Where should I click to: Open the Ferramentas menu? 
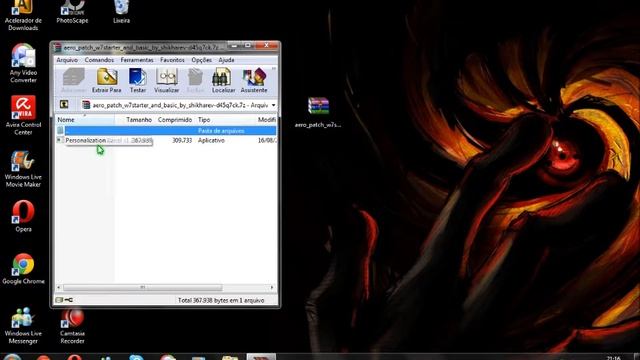[137, 60]
